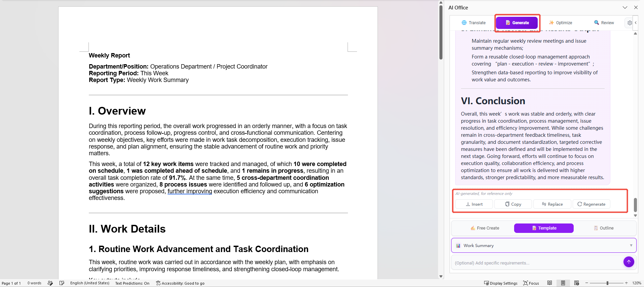
Task: Enable Focus mode
Action: point(531,283)
